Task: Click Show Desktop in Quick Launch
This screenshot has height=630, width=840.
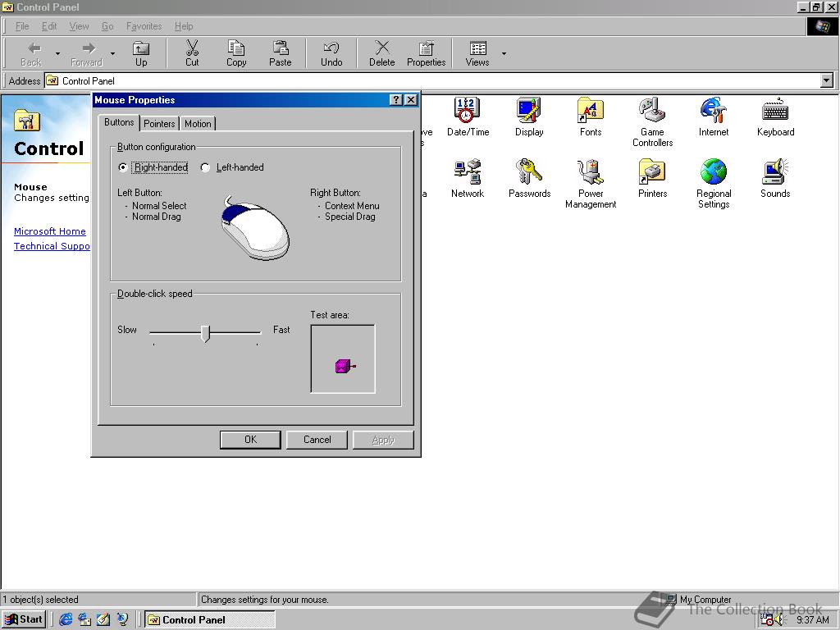Action: point(103,619)
